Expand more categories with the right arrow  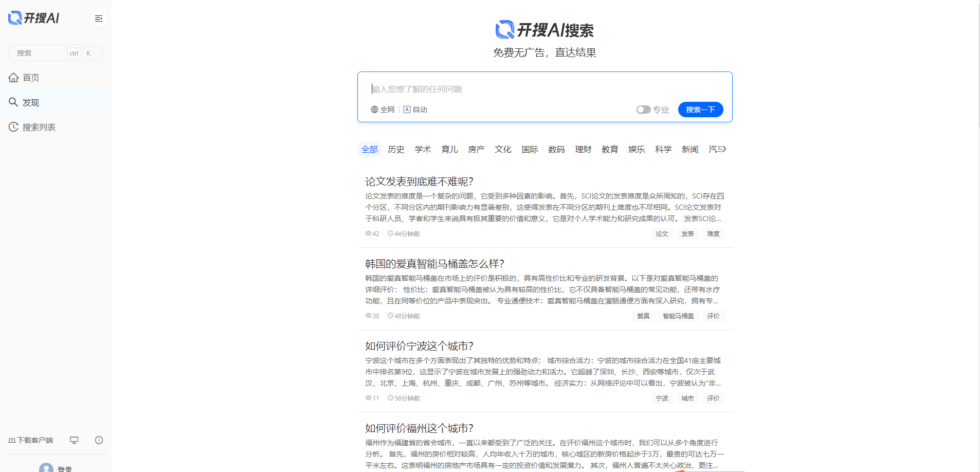tap(724, 149)
